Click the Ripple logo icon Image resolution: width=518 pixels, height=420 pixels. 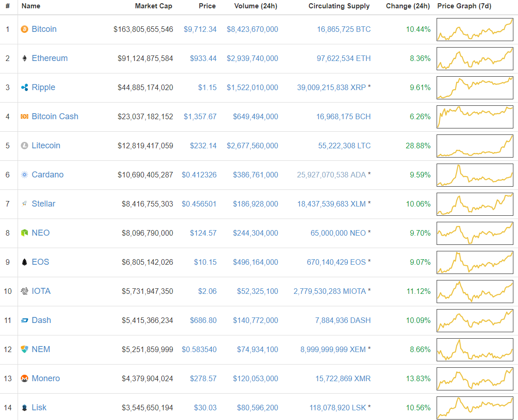coord(25,87)
